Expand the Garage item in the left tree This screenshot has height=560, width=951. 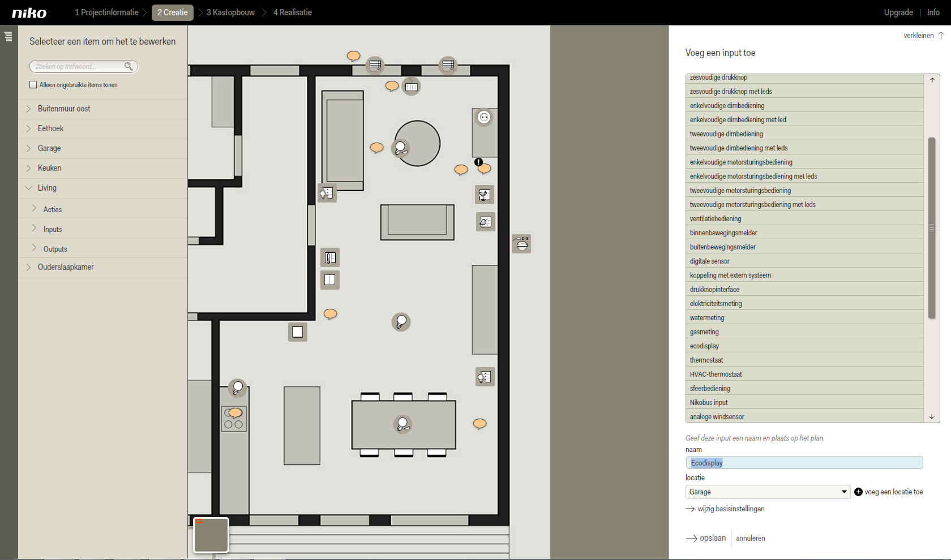click(x=28, y=148)
